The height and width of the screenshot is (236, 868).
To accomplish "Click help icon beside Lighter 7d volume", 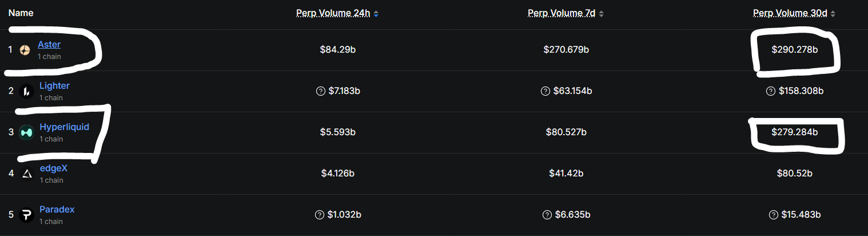I will (x=544, y=91).
